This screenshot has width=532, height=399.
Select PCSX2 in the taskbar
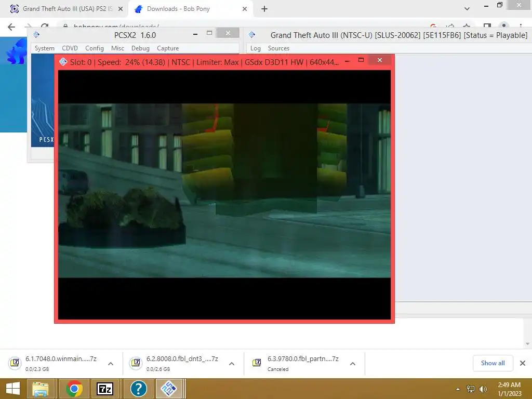(169, 389)
